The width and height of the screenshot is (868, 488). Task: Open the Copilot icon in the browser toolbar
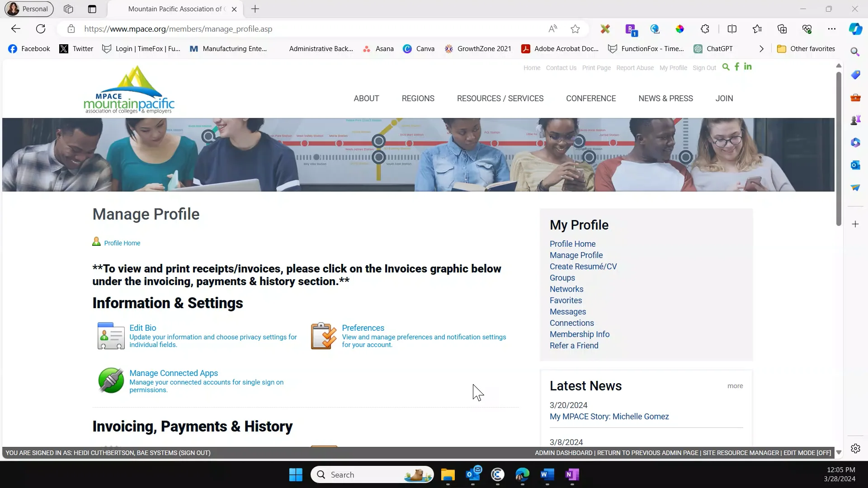click(855, 29)
